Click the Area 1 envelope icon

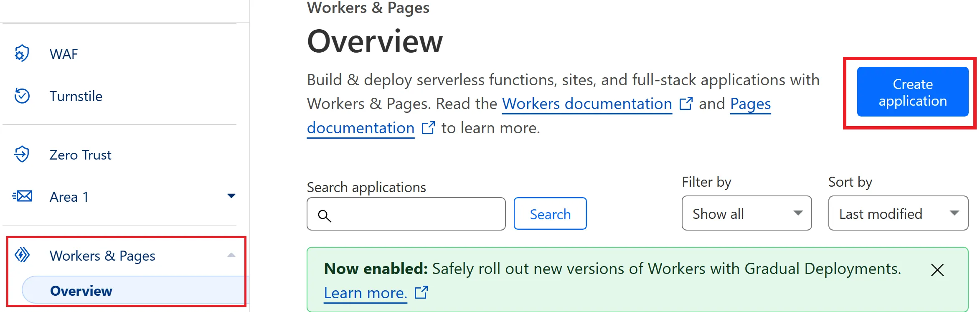[x=23, y=196]
